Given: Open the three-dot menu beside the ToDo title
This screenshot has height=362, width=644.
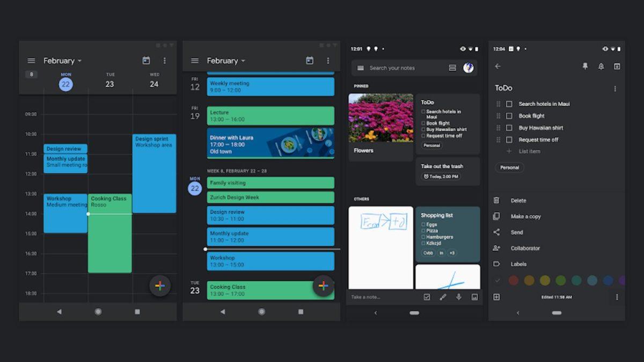Looking at the screenshot, I should pos(615,89).
